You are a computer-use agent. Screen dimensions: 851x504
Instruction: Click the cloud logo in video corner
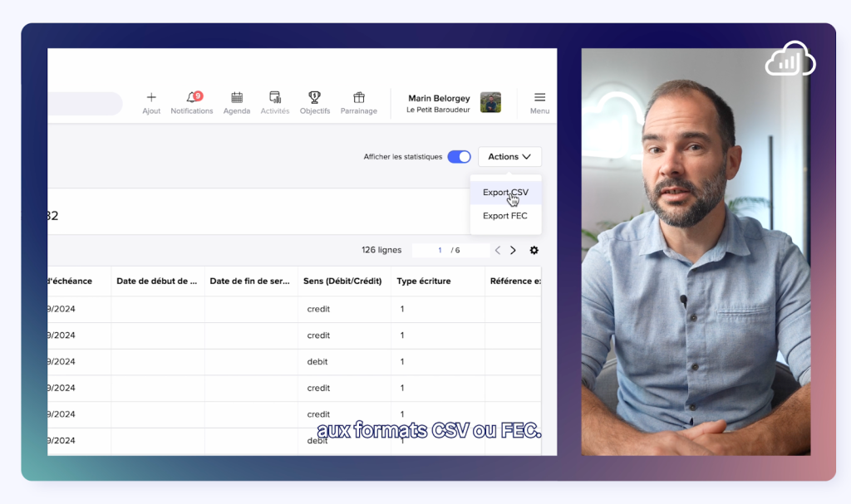[x=790, y=59]
